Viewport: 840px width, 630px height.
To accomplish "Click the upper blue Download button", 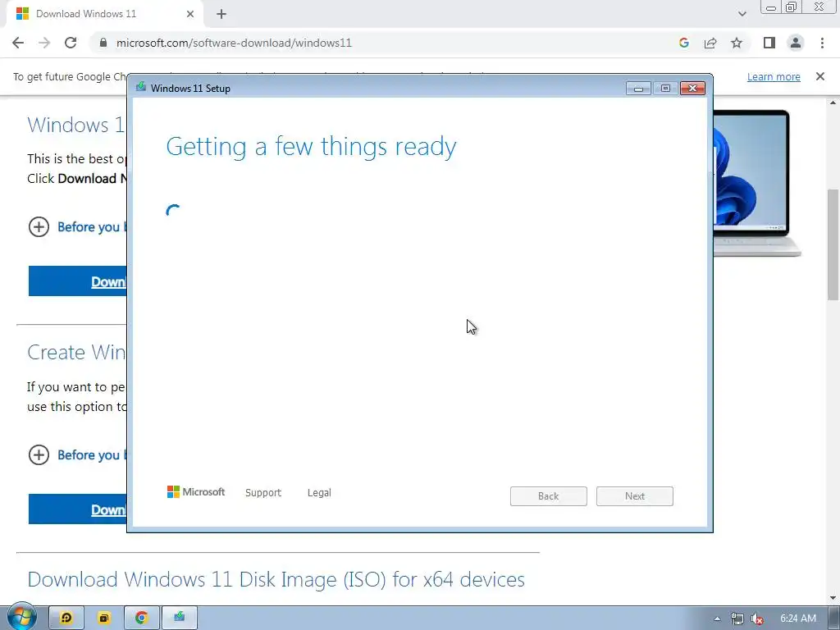I will click(78, 281).
